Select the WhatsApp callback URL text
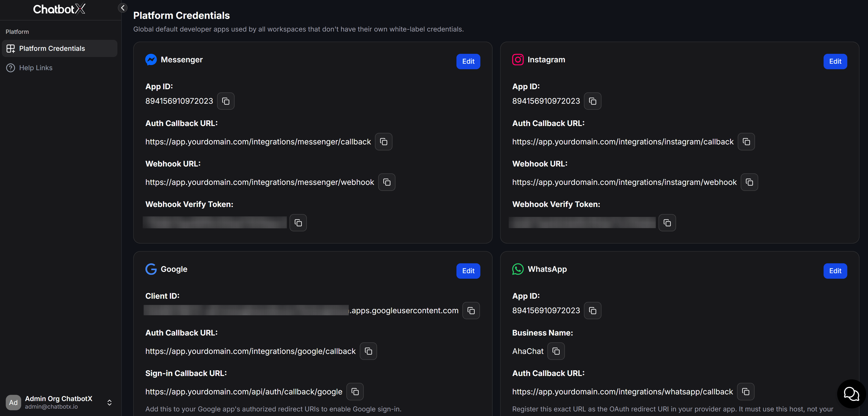The height and width of the screenshot is (416, 868). click(622, 391)
